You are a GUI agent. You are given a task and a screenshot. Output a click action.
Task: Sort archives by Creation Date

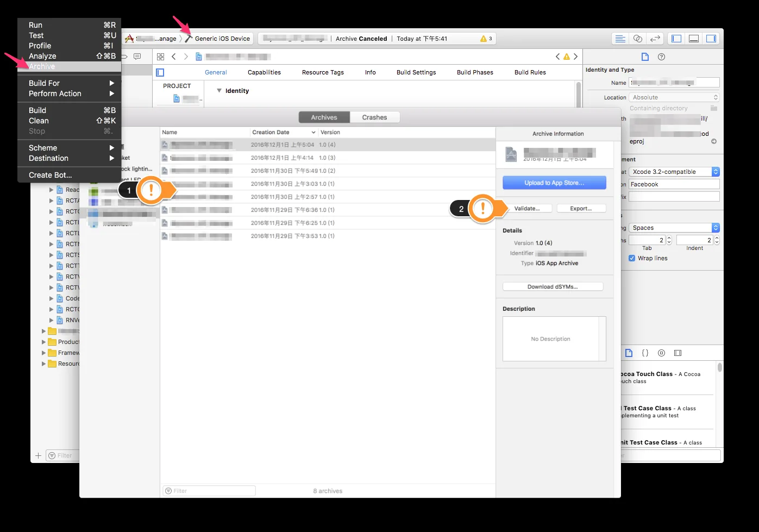pos(284,132)
